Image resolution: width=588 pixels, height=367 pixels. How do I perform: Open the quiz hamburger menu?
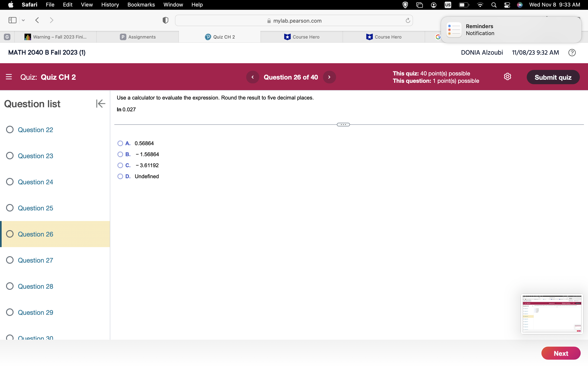(x=9, y=77)
